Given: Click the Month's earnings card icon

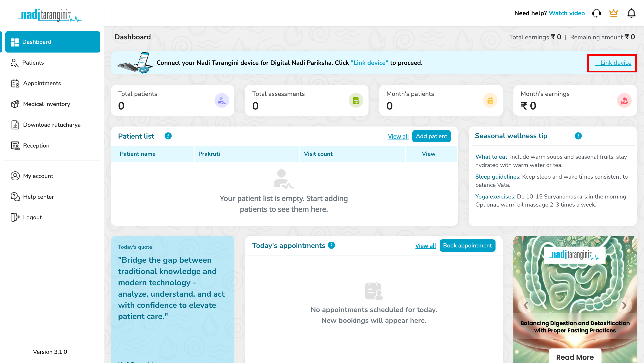Looking at the screenshot, I should click(x=624, y=100).
